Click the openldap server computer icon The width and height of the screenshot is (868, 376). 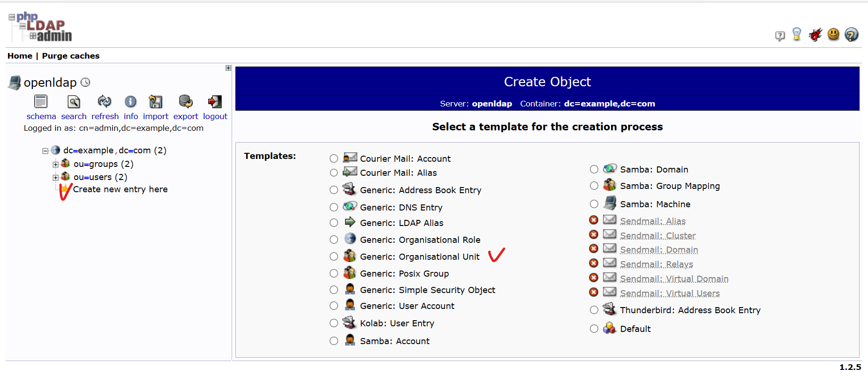pyautogui.click(x=15, y=83)
